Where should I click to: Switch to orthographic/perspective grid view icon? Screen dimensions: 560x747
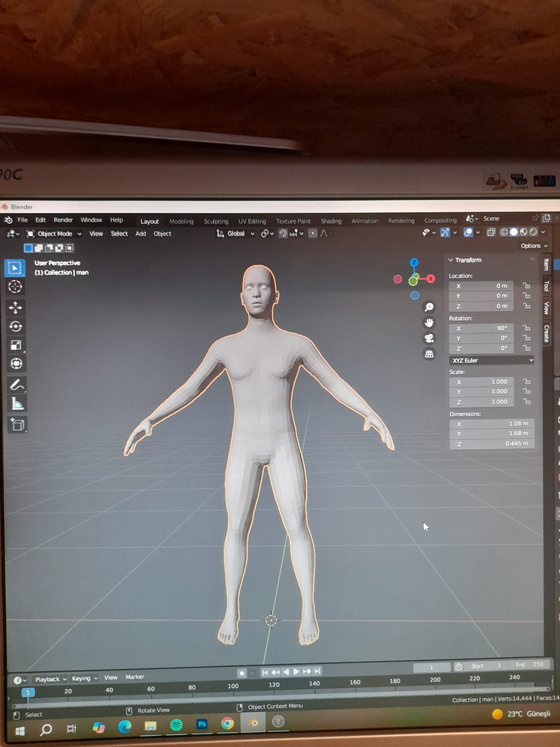(x=429, y=354)
